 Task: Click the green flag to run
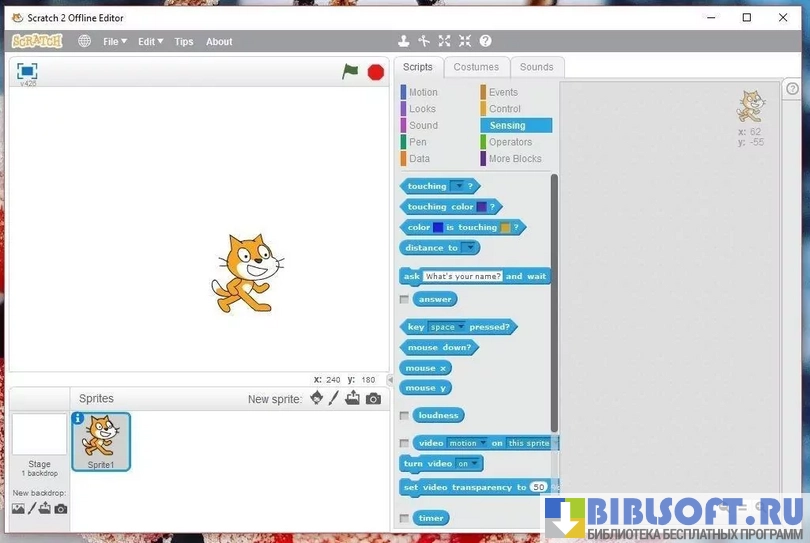[x=349, y=71]
